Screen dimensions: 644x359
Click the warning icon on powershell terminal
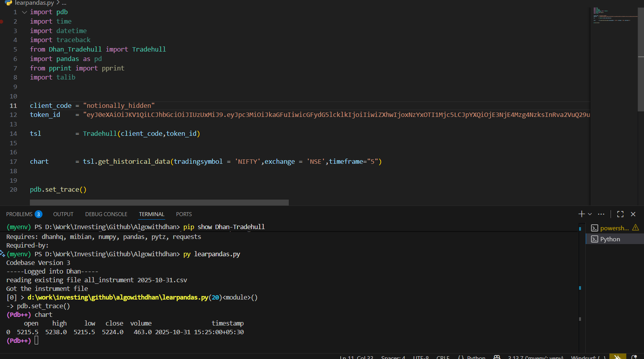[635, 228]
